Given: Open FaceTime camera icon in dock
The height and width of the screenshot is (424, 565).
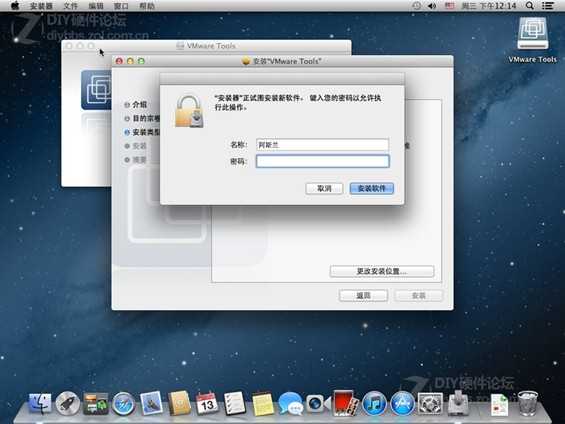Looking at the screenshot, I should point(315,403).
